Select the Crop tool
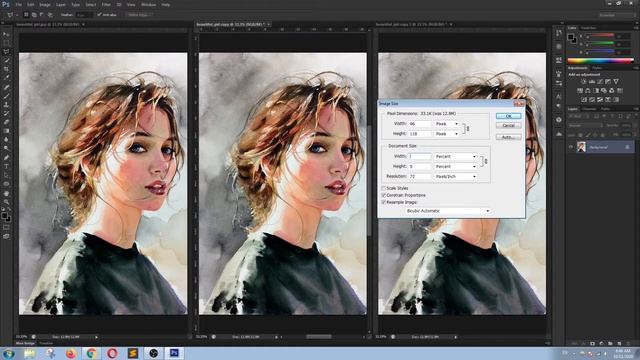 tap(6, 69)
